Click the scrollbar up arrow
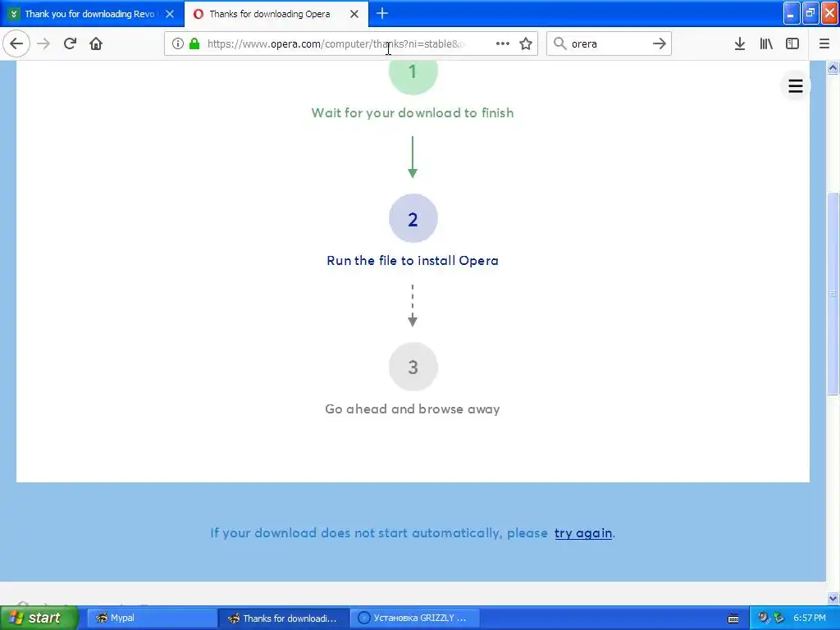The height and width of the screenshot is (630, 840). [833, 67]
